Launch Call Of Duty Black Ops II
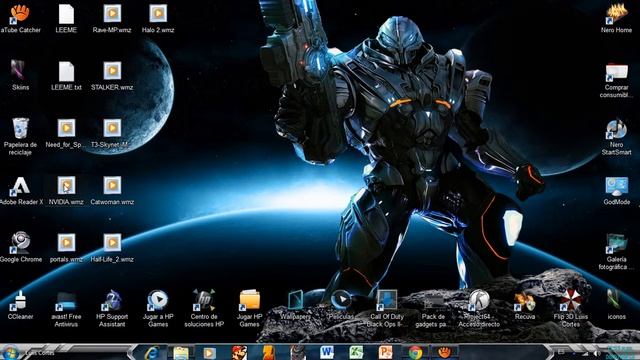Image resolution: width=640 pixels, height=360 pixels. click(x=387, y=309)
